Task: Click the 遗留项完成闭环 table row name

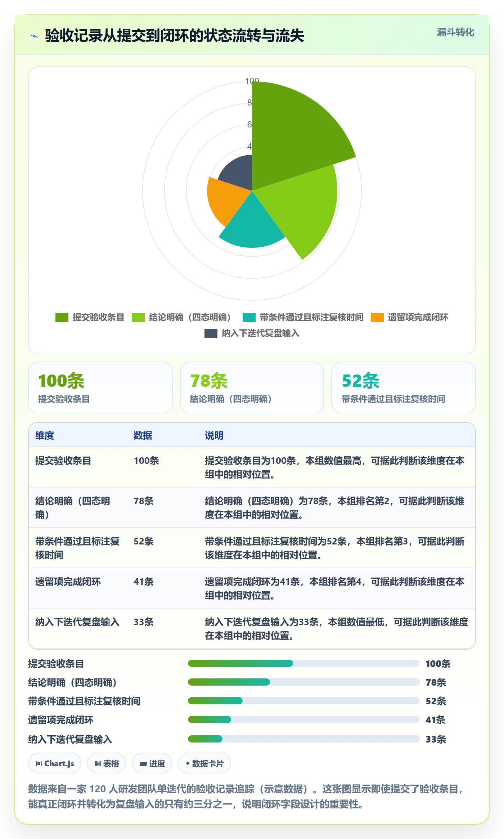Action: [x=68, y=582]
